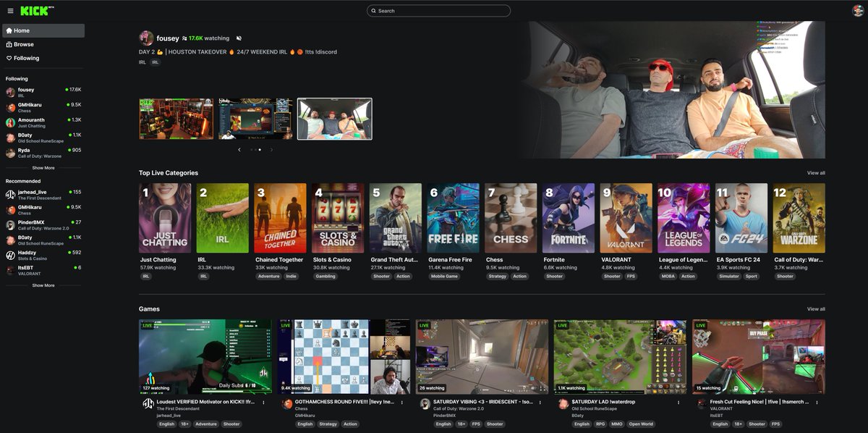Open Following in the sidebar navigation
868x433 pixels.
(43, 58)
